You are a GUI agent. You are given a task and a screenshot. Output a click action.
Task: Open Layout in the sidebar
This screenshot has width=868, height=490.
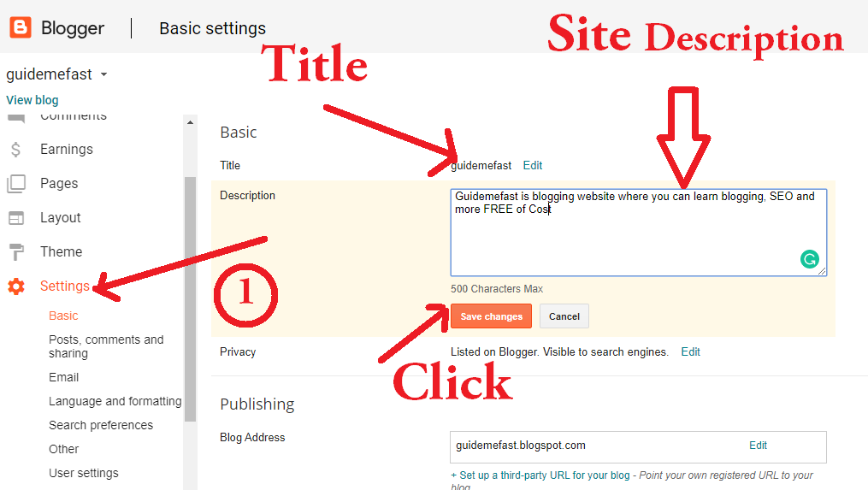pyautogui.click(x=61, y=217)
